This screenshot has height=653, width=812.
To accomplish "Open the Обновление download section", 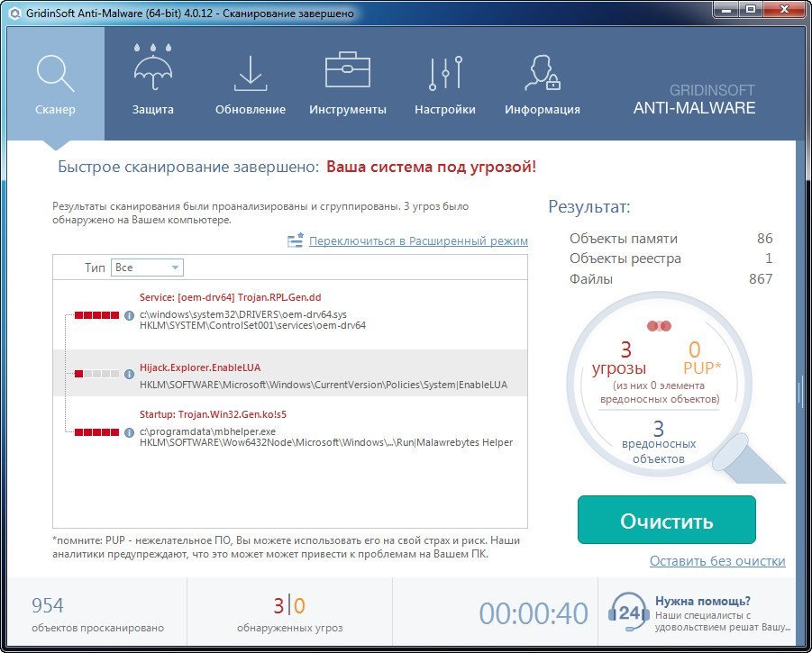I will click(x=250, y=85).
